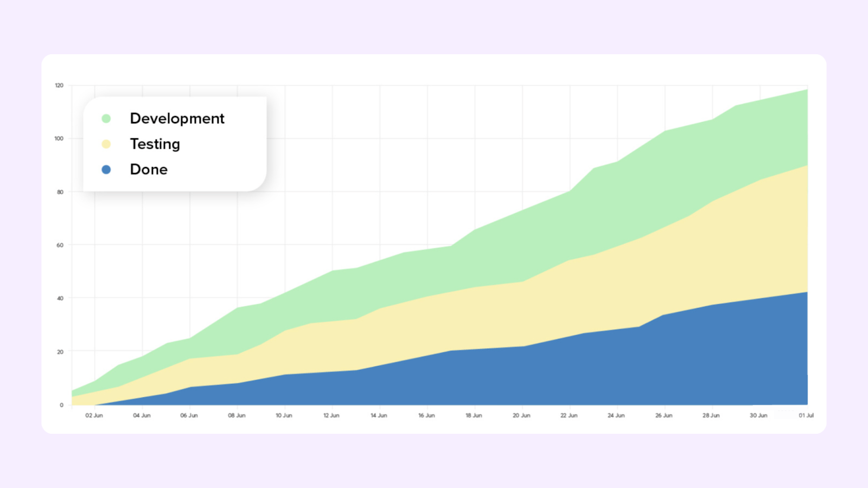Click the 120 y-axis value label

point(59,86)
